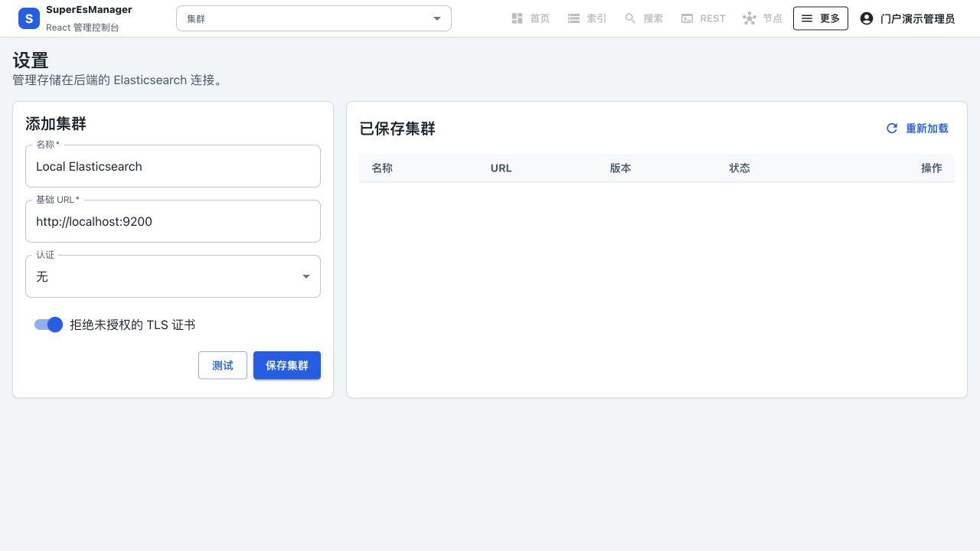Click the user account avatar icon
980x551 pixels.
867,18
